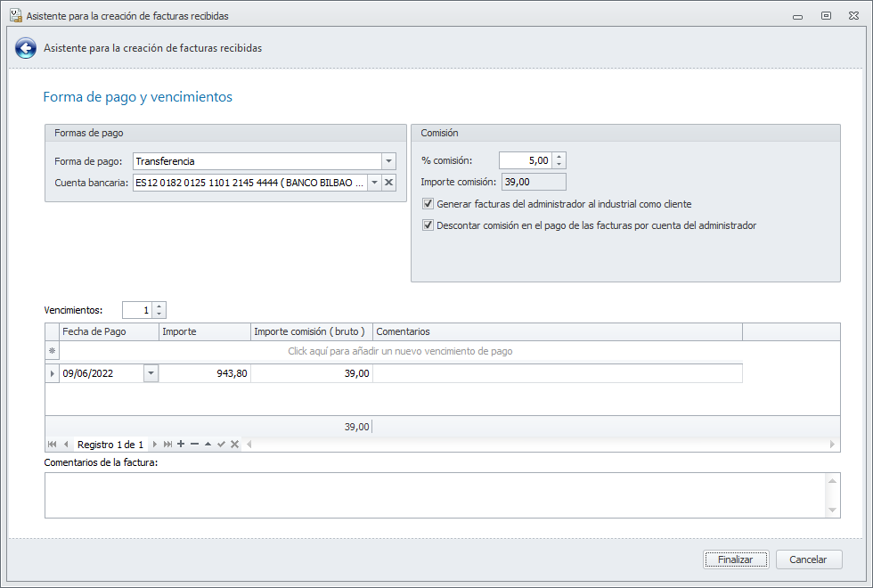This screenshot has height=588, width=873.
Task: Decrease Vencimientos count with down spinner
Action: click(x=159, y=314)
